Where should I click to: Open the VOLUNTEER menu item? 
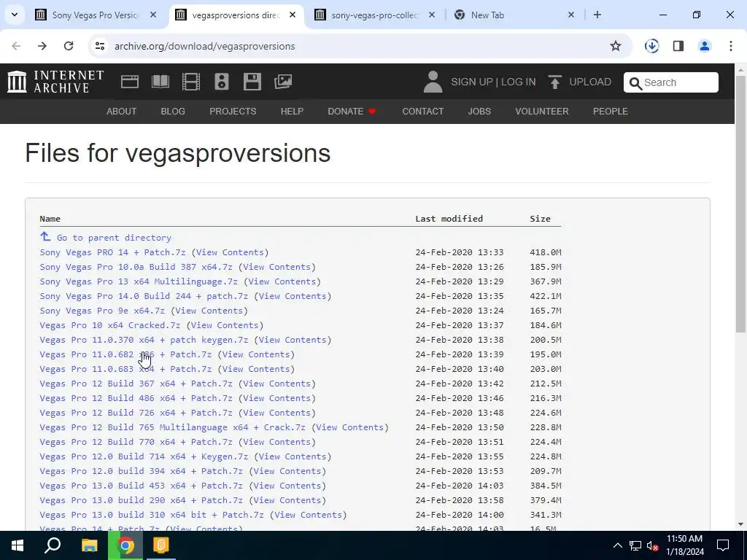[x=542, y=112]
